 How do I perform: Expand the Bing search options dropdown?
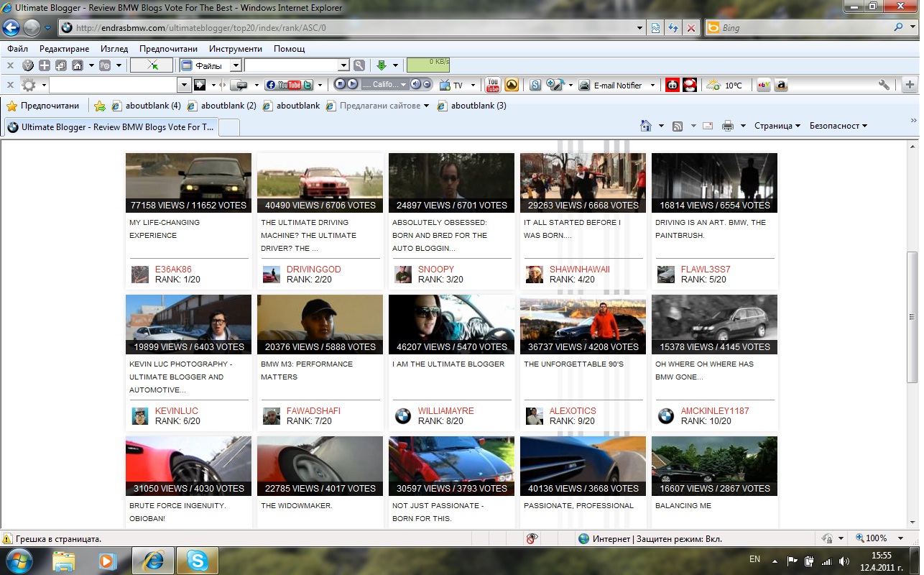(913, 28)
